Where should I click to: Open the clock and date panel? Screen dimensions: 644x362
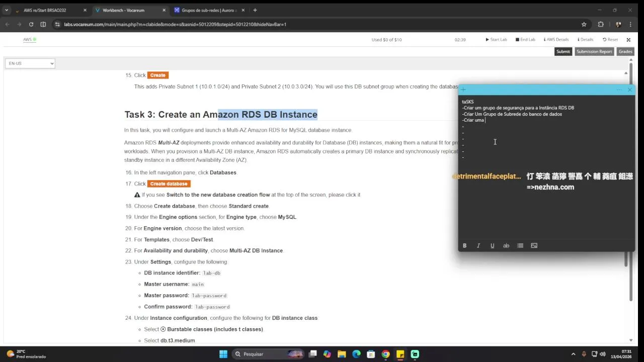(x=621, y=354)
